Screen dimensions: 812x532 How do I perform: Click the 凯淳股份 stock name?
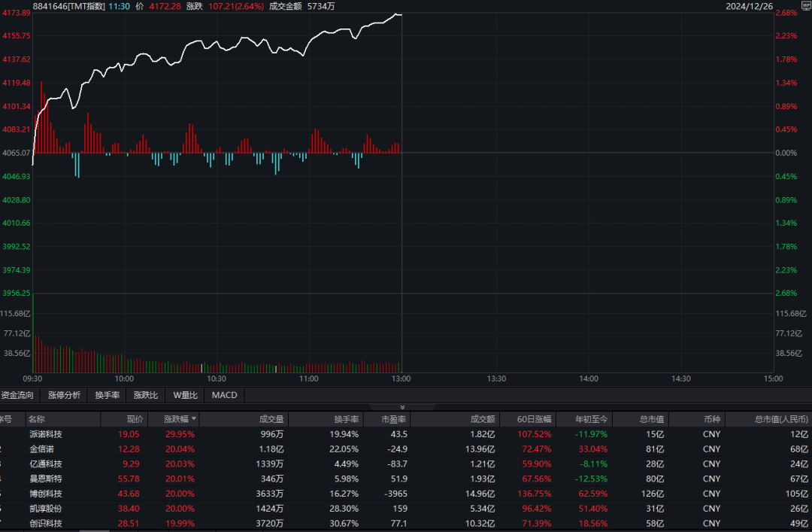pyautogui.click(x=46, y=509)
